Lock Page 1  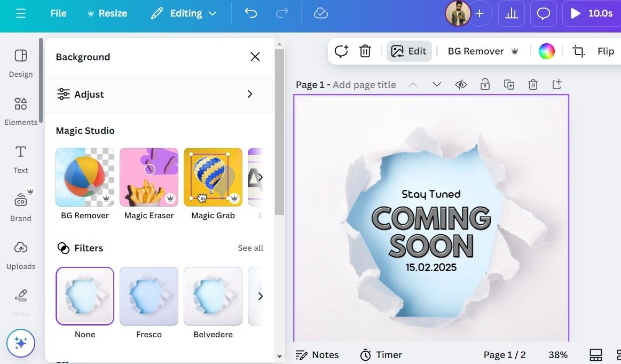[x=485, y=84]
